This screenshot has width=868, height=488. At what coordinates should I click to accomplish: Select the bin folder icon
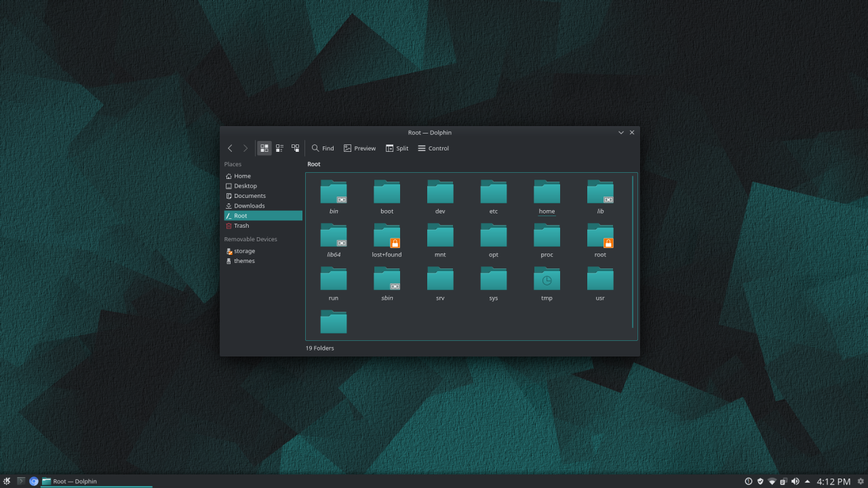click(334, 192)
